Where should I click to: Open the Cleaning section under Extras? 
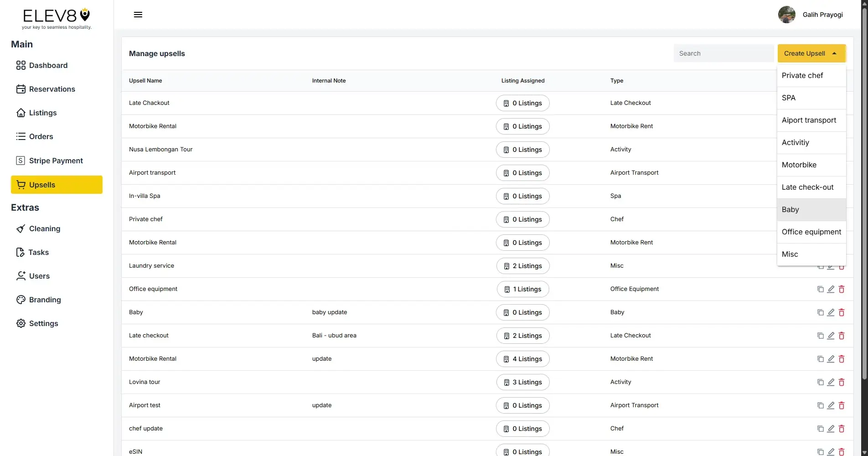tap(44, 228)
